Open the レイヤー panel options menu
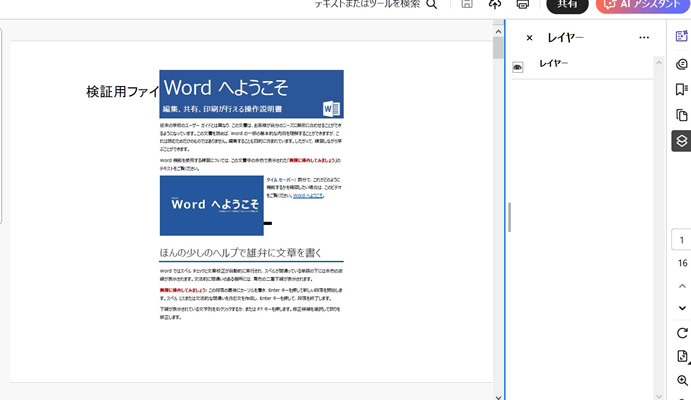This screenshot has height=400, width=691. coord(644,38)
